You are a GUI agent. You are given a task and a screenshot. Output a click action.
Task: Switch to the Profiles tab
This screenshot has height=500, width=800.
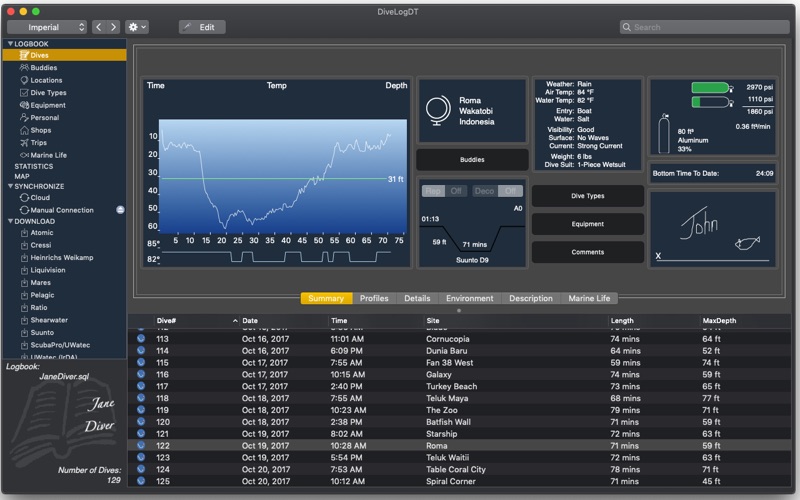coord(374,298)
